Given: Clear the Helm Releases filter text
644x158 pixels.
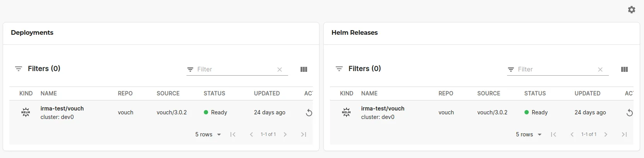Looking at the screenshot, I should (x=600, y=70).
